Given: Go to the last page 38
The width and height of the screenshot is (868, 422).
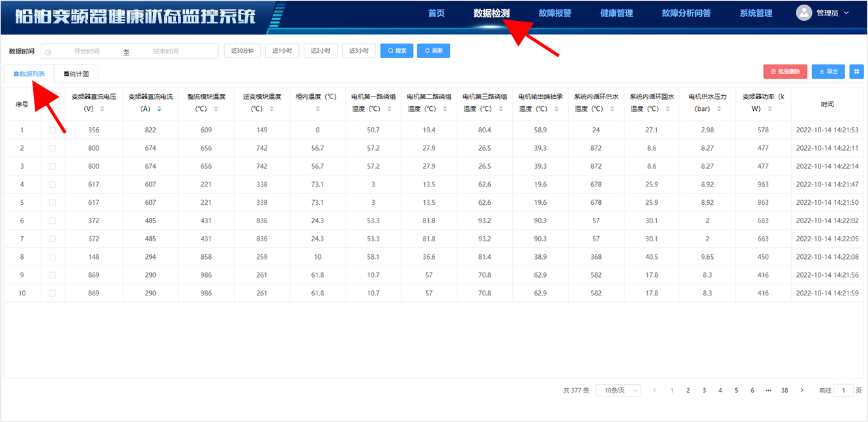Looking at the screenshot, I should (785, 390).
